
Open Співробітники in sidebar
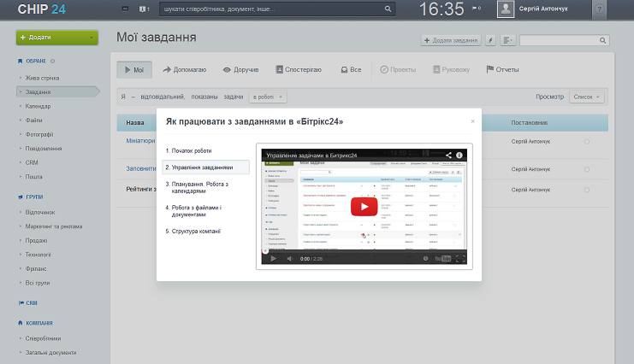tap(43, 338)
